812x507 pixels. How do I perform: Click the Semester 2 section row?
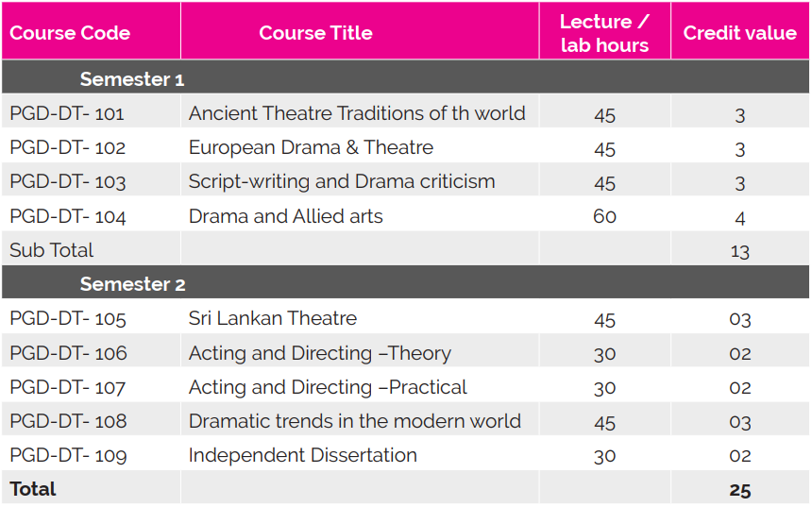tap(132, 284)
